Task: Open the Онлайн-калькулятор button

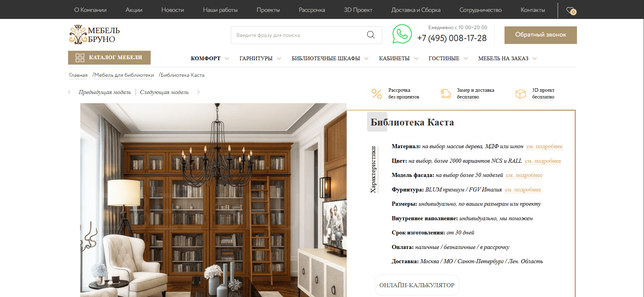Action: [x=417, y=285]
